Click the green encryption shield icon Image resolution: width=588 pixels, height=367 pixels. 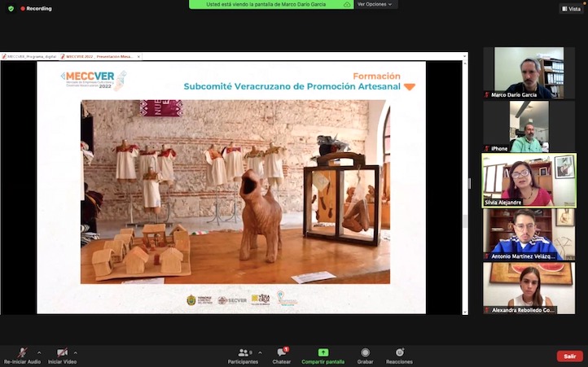tap(11, 8)
